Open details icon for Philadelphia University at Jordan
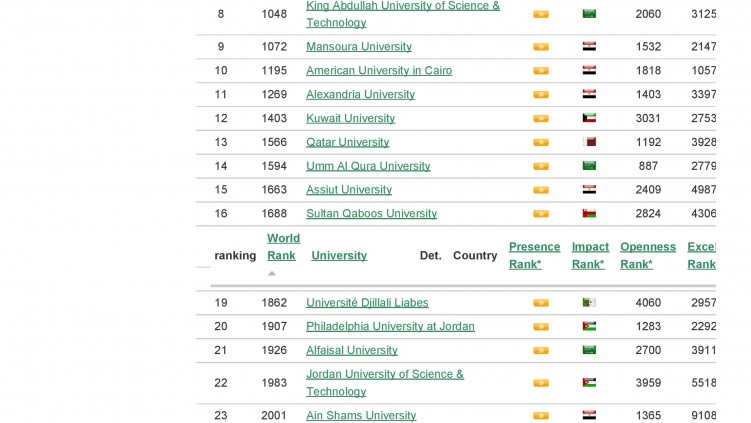 pyautogui.click(x=541, y=327)
